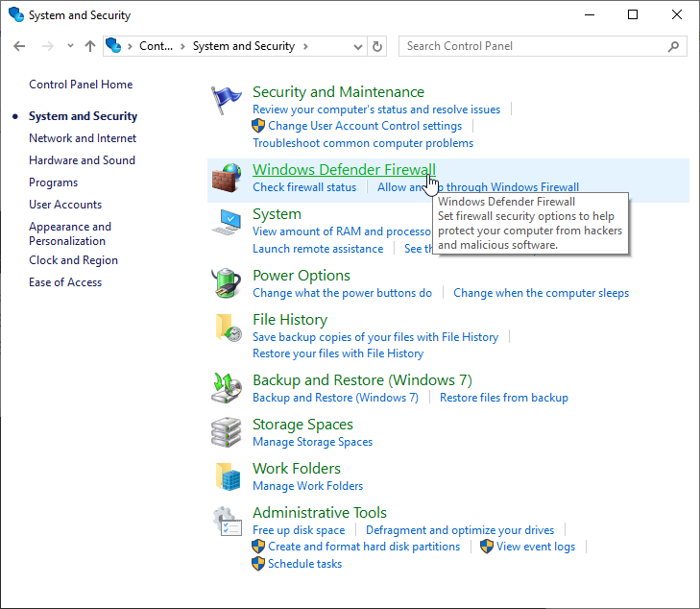Expand chevron after Cont... breadcrumb
Image resolution: width=700 pixels, height=609 pixels.
[x=182, y=46]
